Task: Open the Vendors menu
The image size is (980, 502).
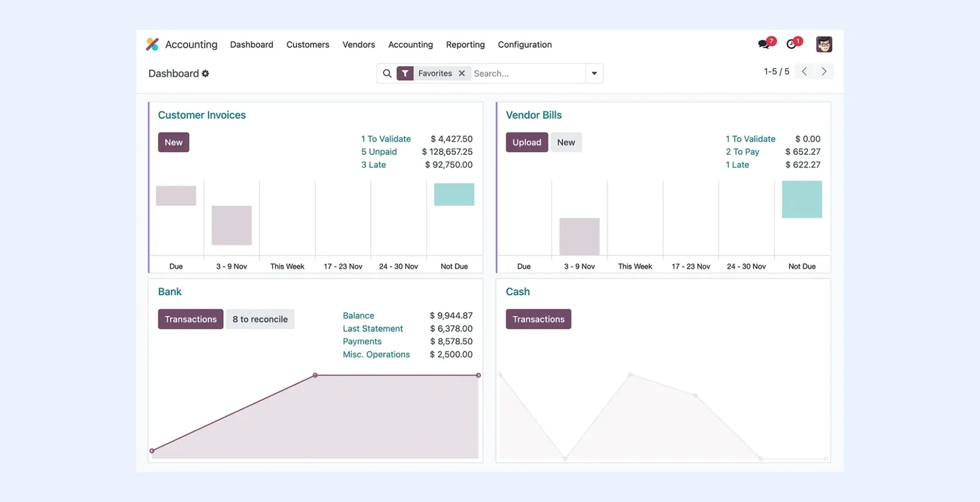Action: pyautogui.click(x=359, y=45)
